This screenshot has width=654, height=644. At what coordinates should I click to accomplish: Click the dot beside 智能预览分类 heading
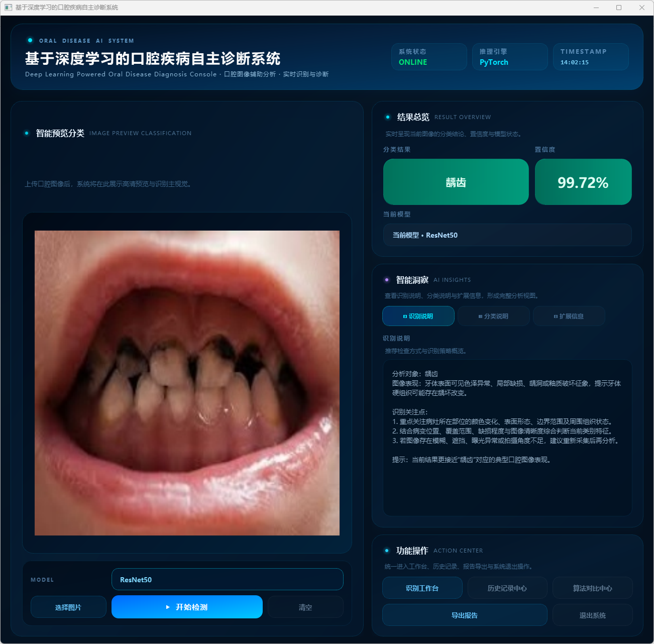27,133
